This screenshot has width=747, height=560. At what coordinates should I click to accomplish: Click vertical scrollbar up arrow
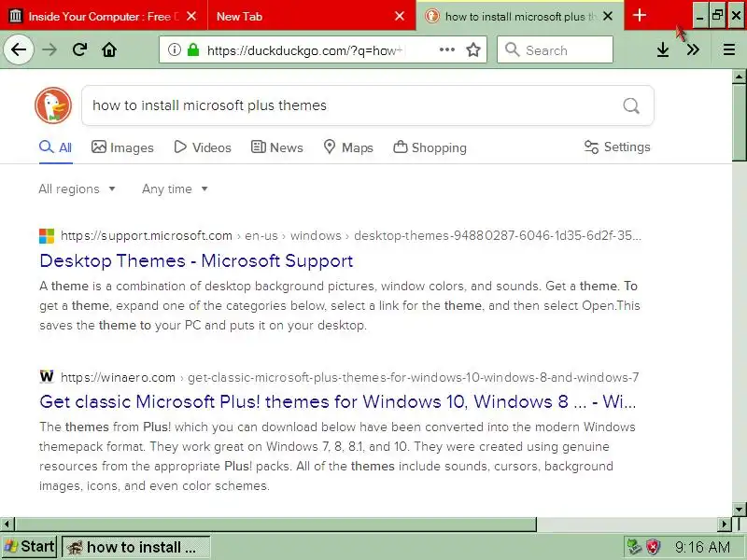point(740,77)
